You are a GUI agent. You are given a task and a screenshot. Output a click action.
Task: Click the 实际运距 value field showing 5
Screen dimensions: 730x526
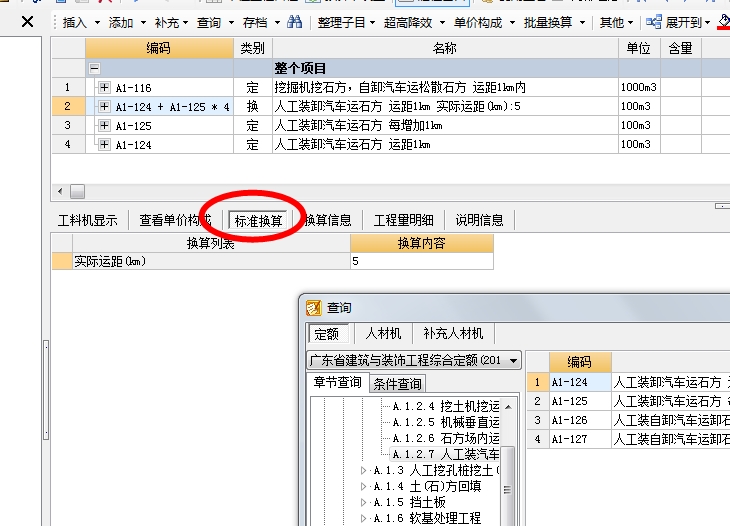click(422, 261)
